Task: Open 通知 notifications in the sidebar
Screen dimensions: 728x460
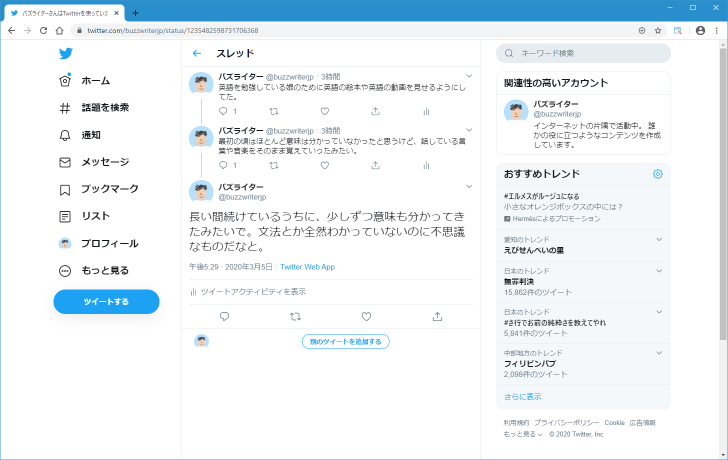Action: point(80,135)
